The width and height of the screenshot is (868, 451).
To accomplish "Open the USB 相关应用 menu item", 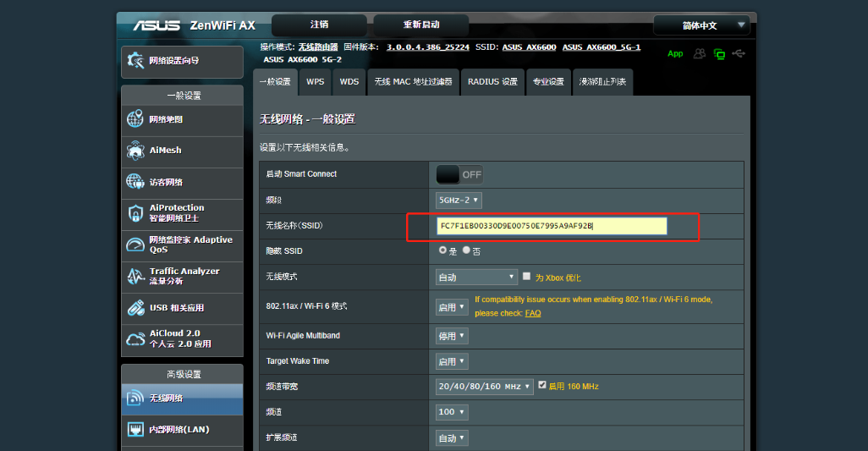I will (x=182, y=308).
